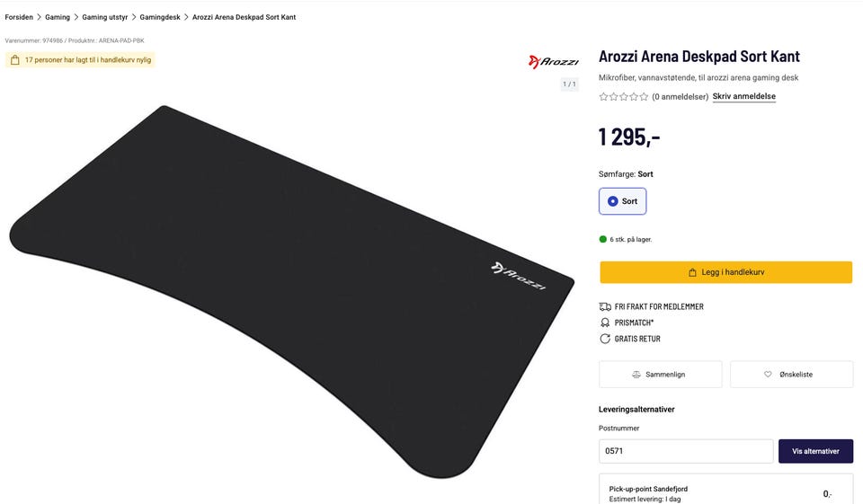Click the free shipping truck icon
The image size is (863, 504).
(605, 306)
